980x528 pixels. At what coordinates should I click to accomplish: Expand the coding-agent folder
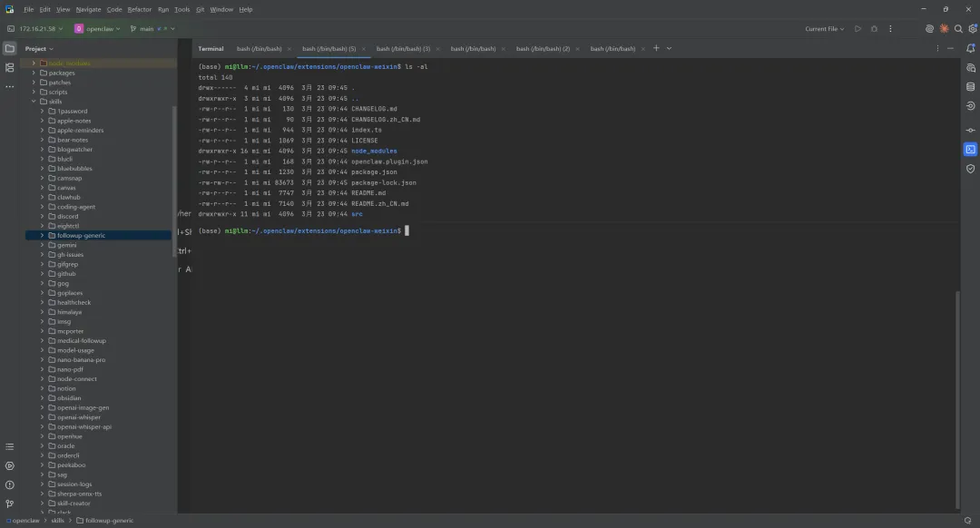click(43, 207)
